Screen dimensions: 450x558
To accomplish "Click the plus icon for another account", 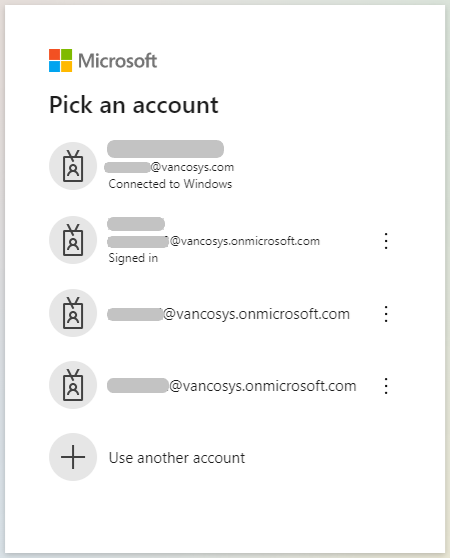I will (x=73, y=457).
